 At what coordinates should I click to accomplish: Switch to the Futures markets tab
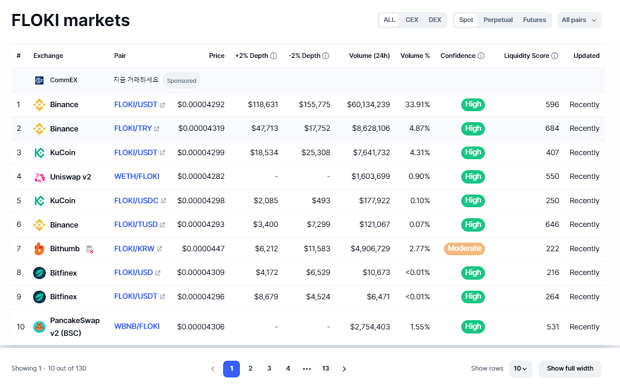[534, 20]
